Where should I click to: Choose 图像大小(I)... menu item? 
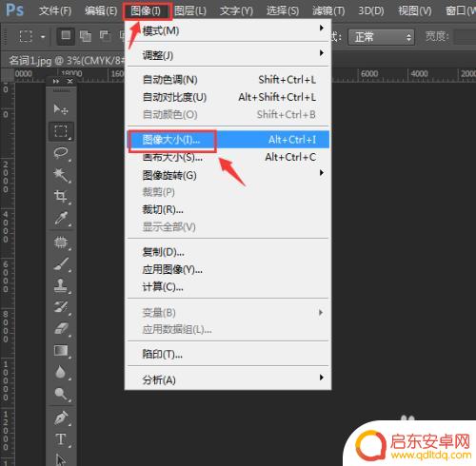point(228,140)
